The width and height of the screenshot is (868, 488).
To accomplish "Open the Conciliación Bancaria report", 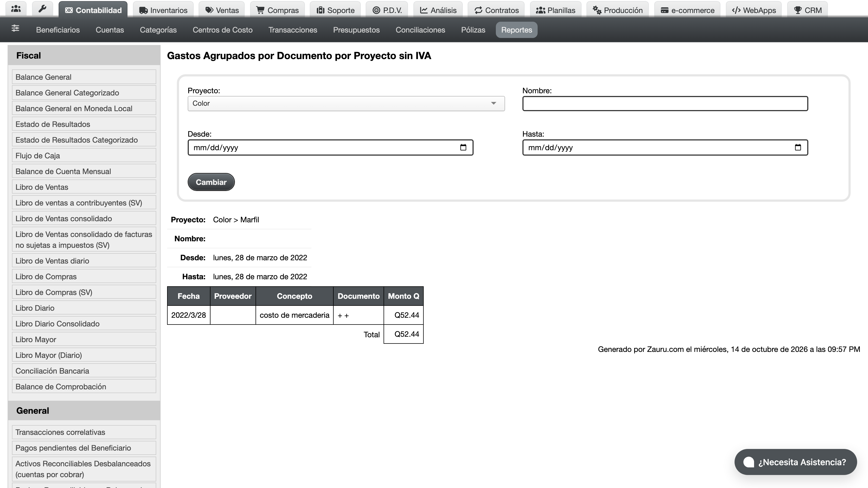I will pyautogui.click(x=84, y=371).
